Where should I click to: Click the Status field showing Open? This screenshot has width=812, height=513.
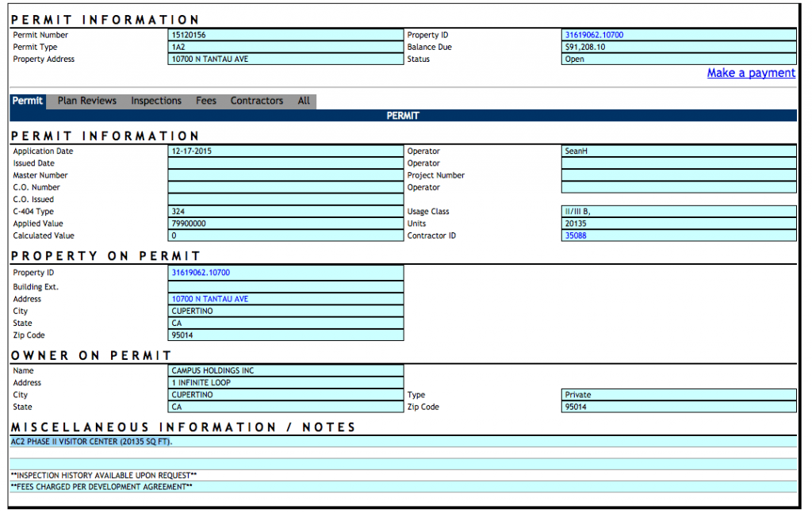click(x=678, y=59)
